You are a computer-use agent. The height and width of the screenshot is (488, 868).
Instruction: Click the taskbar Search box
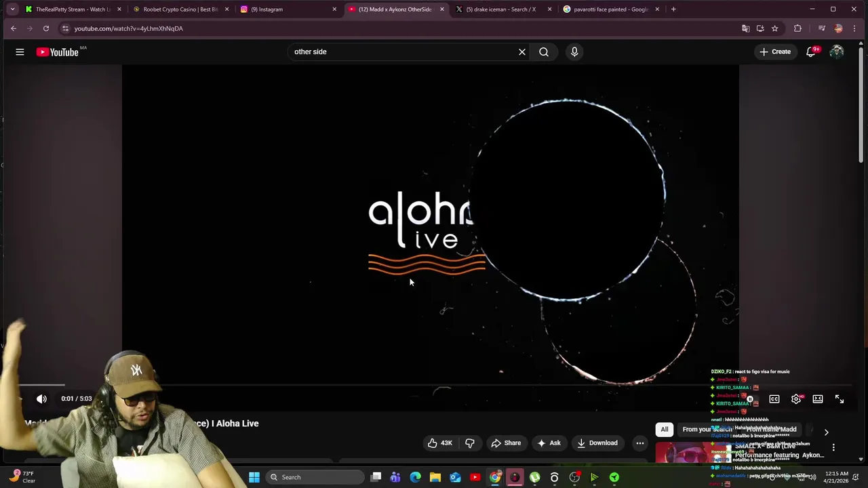click(x=315, y=477)
